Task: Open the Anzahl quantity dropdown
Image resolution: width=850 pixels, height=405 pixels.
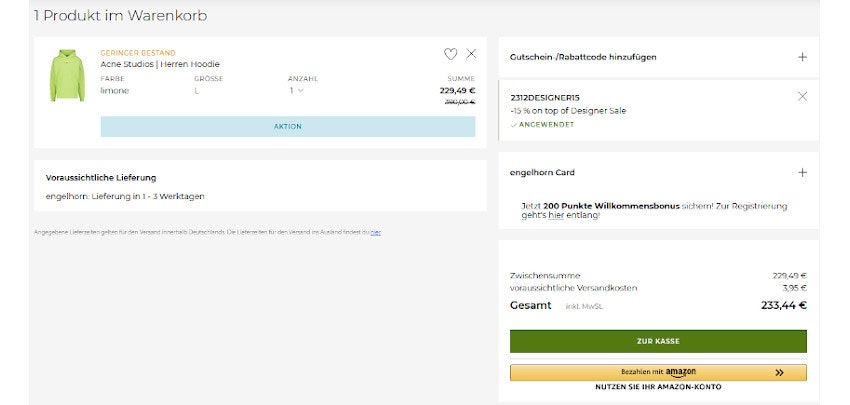Action: pos(297,91)
